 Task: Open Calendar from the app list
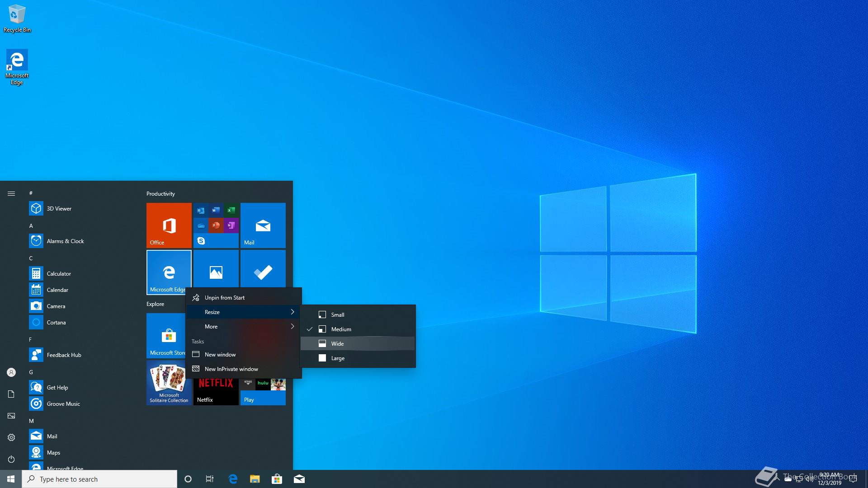click(x=82, y=290)
